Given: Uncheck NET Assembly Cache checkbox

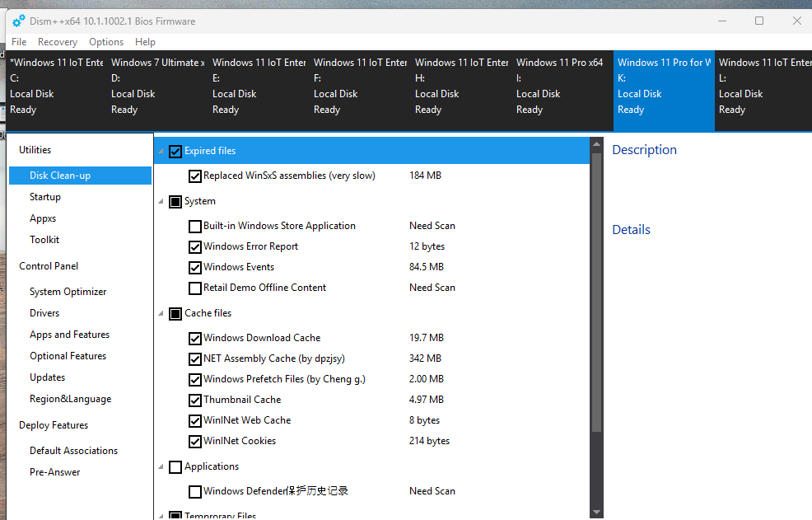Looking at the screenshot, I should point(195,359).
